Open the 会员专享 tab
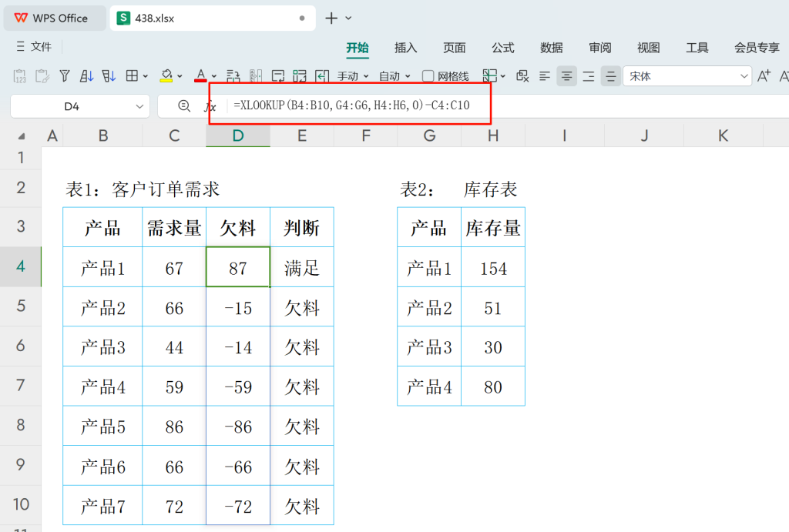The width and height of the screenshot is (789, 532). [757, 48]
